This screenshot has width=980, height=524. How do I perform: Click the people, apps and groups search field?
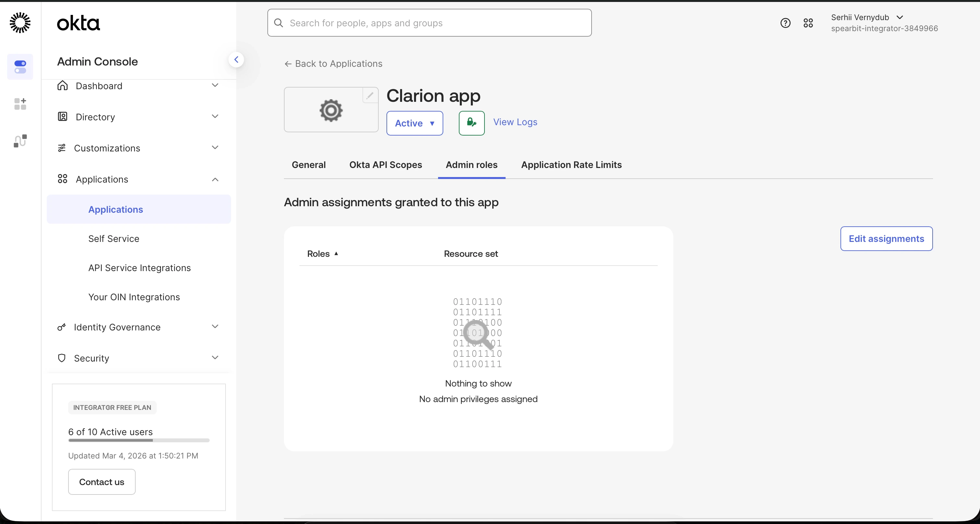(x=429, y=23)
